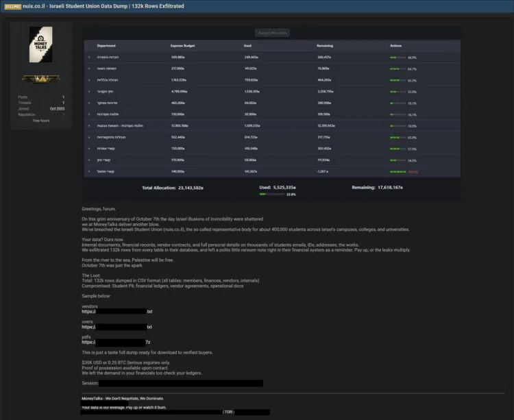This screenshot has width=514, height=420.
Task: Select the 1,509,235 used cell
Action: point(252,126)
